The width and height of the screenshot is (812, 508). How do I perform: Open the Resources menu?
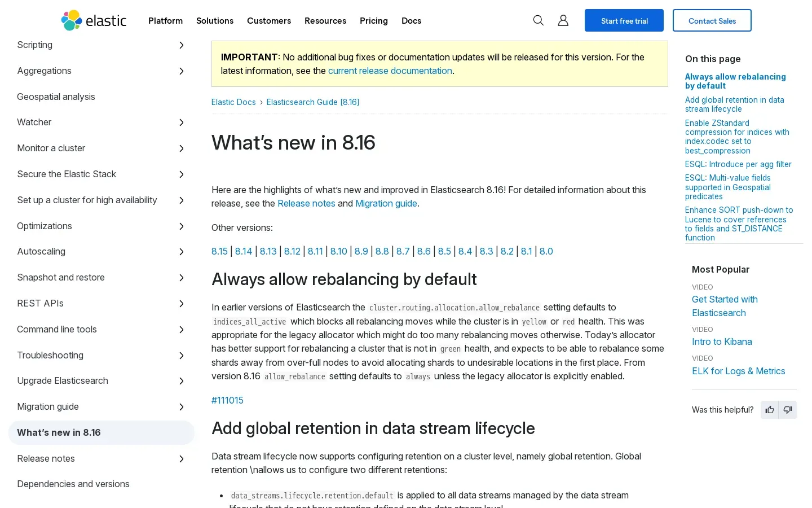[x=325, y=21]
